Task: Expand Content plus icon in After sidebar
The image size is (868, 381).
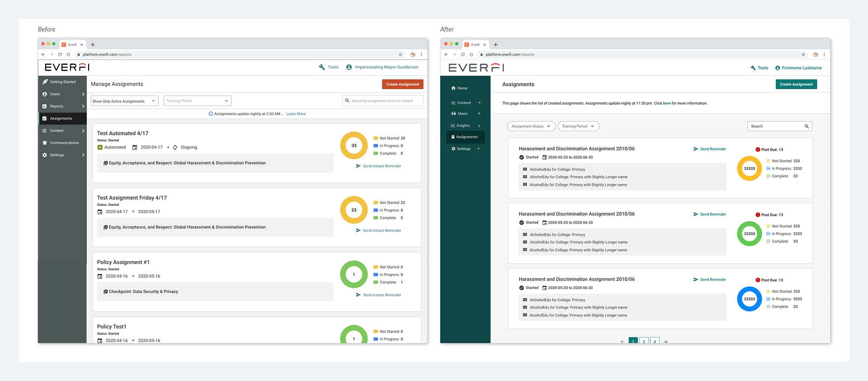Action: coord(479,103)
